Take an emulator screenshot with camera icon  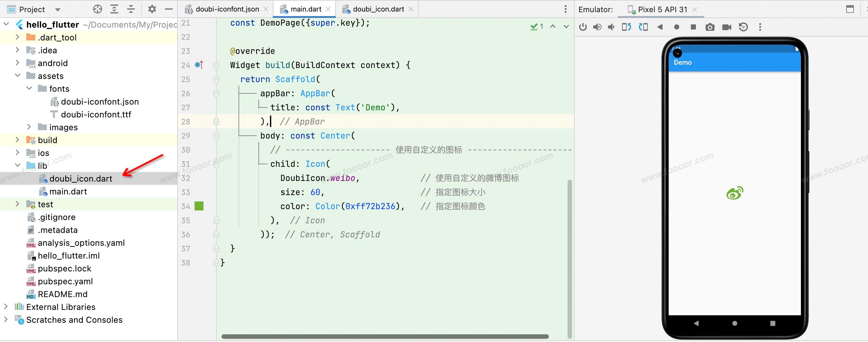click(710, 27)
